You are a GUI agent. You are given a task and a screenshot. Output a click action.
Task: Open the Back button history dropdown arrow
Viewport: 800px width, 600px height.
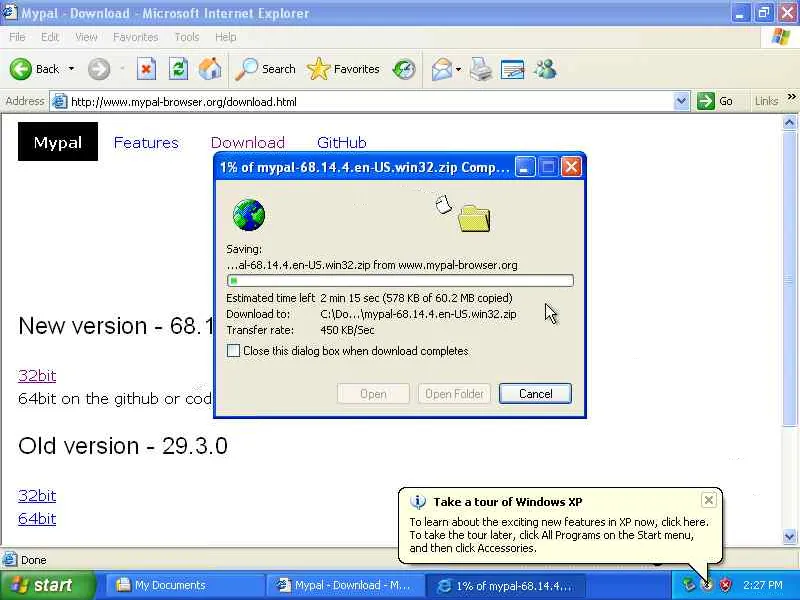71,69
